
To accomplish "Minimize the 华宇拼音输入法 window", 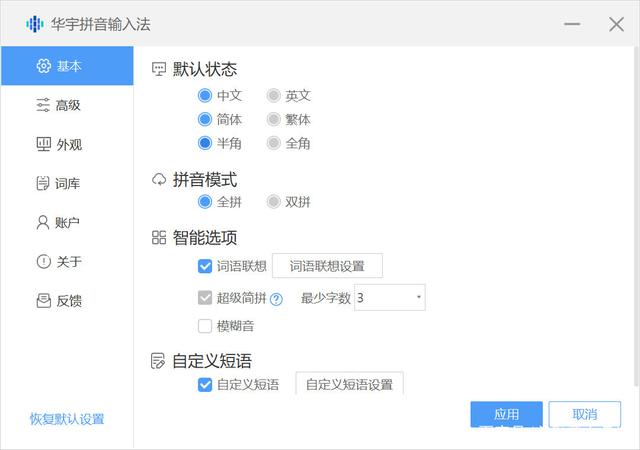I will [572, 24].
